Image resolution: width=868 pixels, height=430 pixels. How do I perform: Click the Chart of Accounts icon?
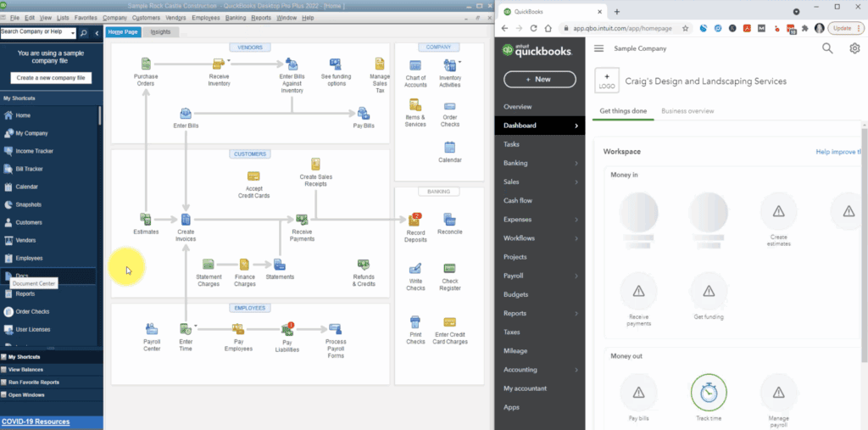click(415, 65)
